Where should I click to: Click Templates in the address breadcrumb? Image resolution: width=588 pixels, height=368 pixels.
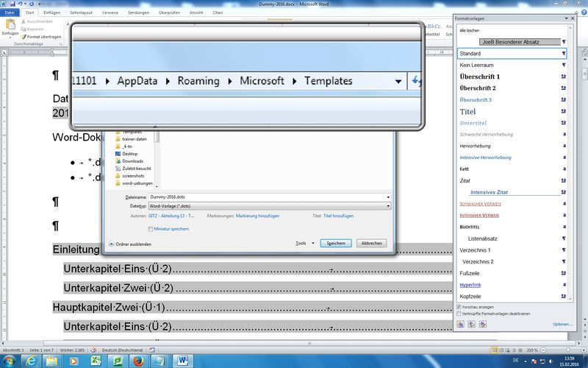click(x=328, y=81)
